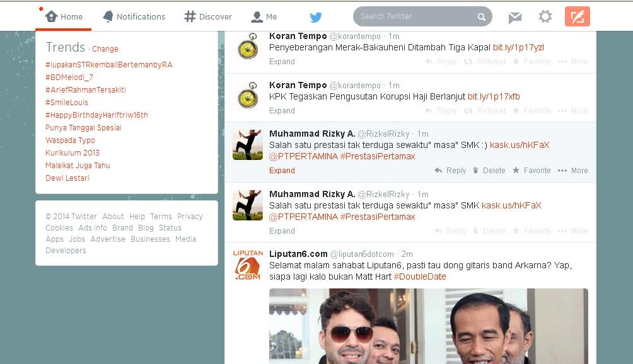Favorite Muhammad Rizky's highlighted tweet
The image size is (633, 364).
click(531, 171)
